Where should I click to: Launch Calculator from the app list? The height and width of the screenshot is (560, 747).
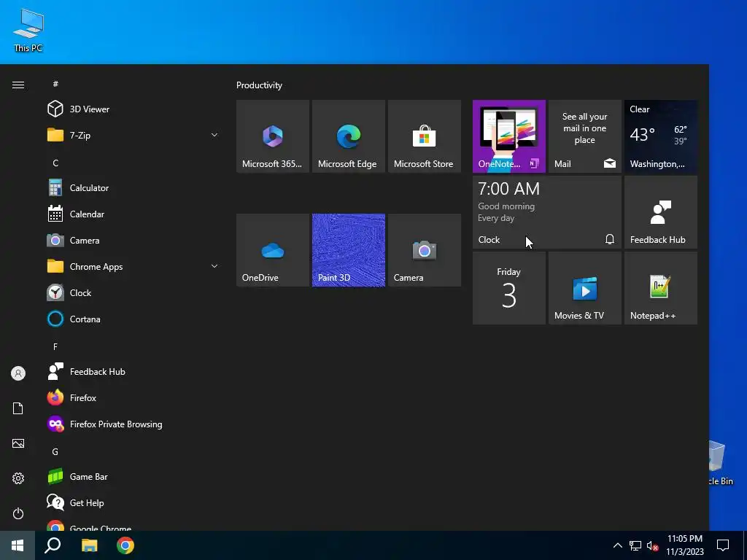(133, 187)
